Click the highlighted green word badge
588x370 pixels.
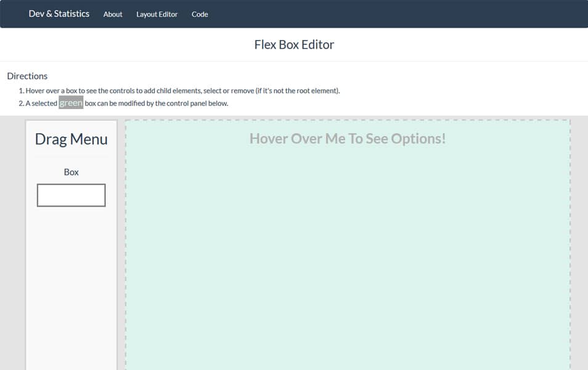71,103
